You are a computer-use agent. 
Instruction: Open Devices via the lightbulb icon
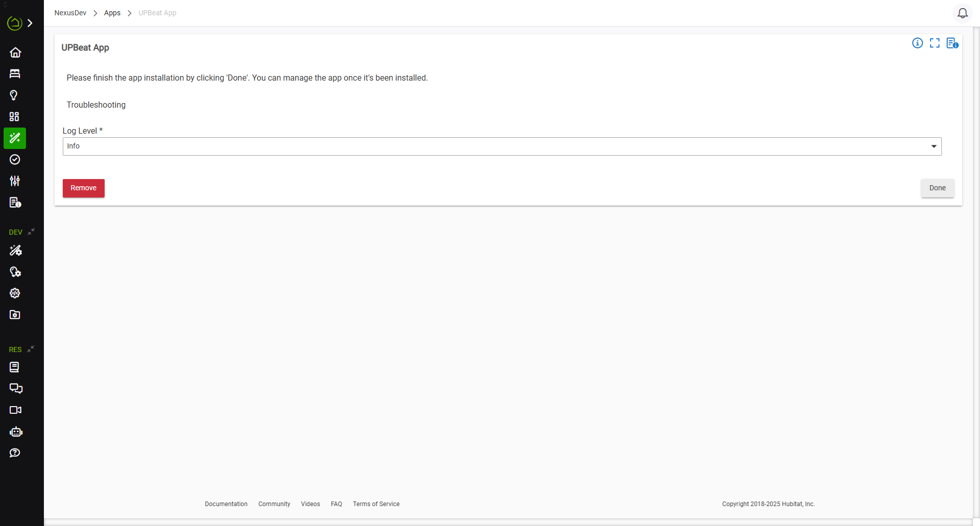click(x=14, y=95)
